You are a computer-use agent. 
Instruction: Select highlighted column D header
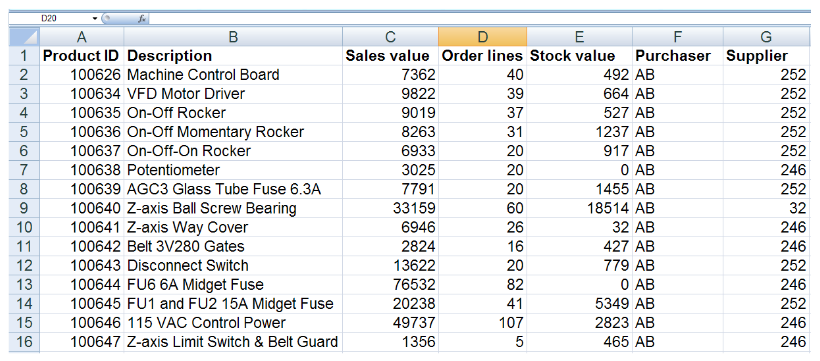point(483,37)
